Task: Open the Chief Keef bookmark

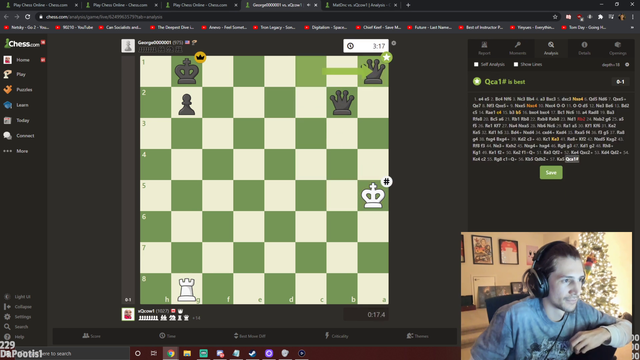Action: click(378, 27)
